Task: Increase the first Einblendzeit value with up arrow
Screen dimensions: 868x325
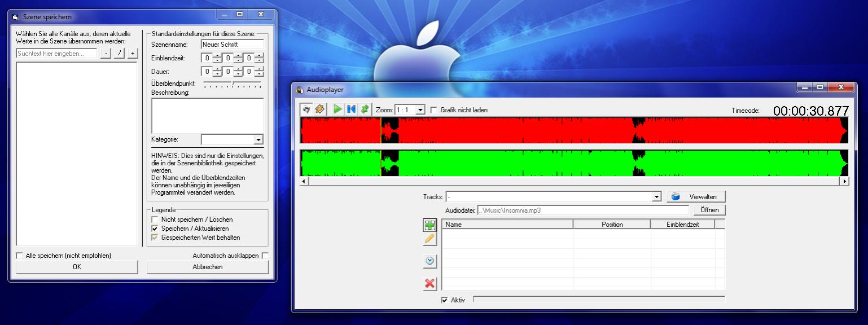Action: pos(217,55)
